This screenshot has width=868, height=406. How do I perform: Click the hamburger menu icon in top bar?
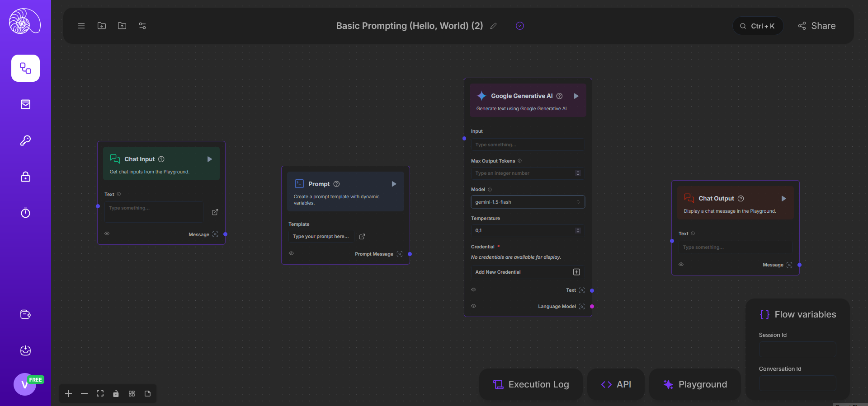point(81,26)
